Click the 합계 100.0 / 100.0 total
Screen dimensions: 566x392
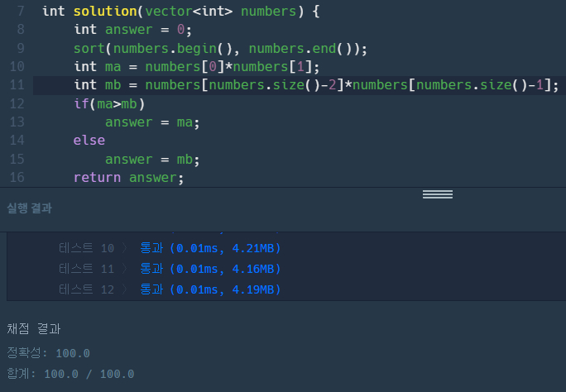(x=70, y=374)
